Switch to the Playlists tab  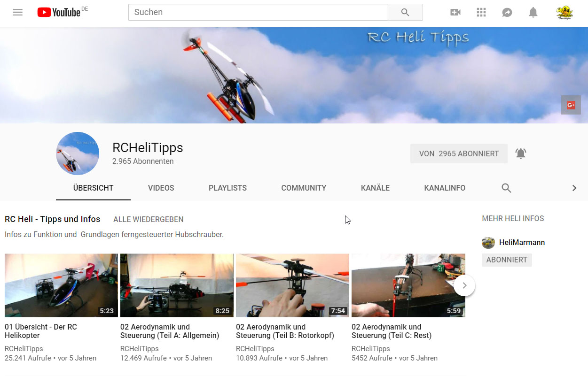[x=227, y=188]
